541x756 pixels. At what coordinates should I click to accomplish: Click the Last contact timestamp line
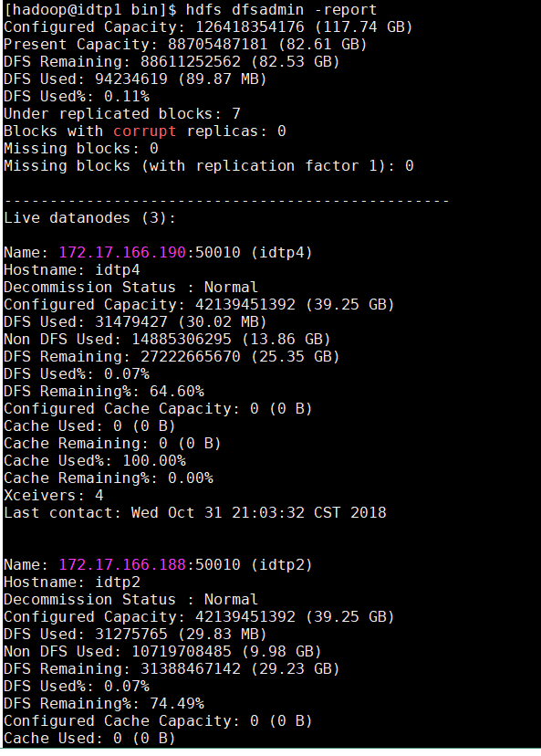(195, 512)
